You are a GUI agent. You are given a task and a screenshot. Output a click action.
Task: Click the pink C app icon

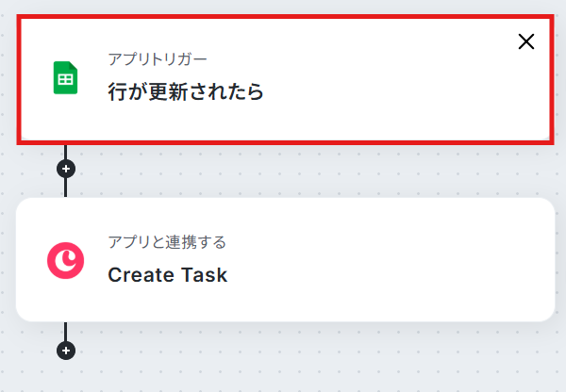click(65, 259)
